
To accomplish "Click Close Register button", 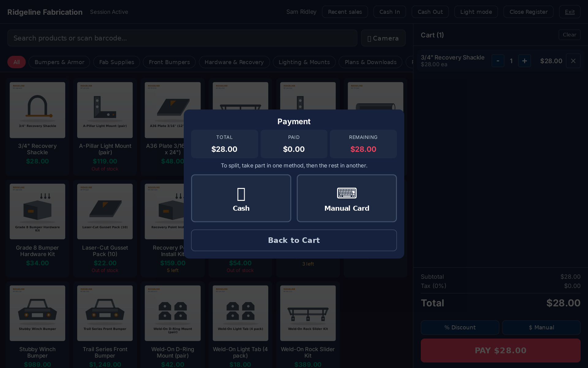I will pos(528,12).
